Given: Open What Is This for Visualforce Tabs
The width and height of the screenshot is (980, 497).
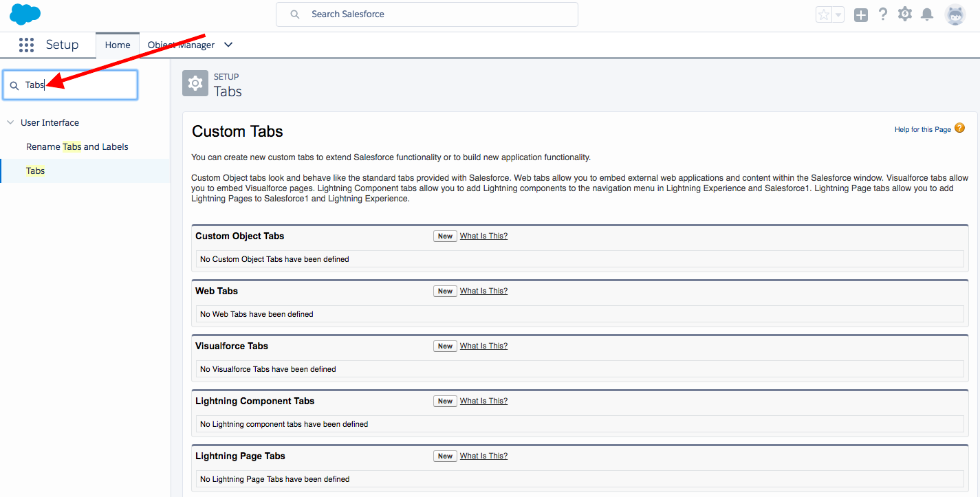Looking at the screenshot, I should pyautogui.click(x=483, y=346).
